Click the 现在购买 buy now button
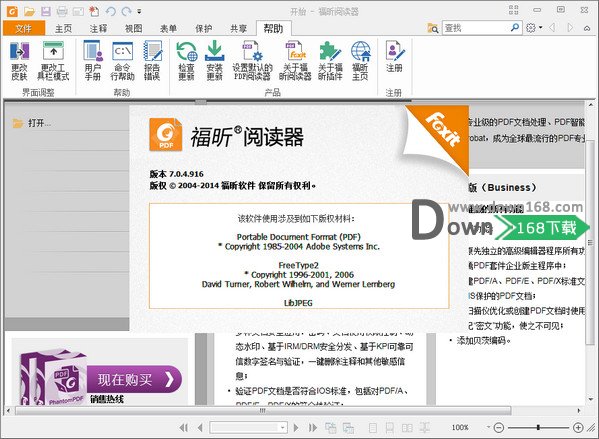The height and width of the screenshot is (439, 599). (x=134, y=379)
